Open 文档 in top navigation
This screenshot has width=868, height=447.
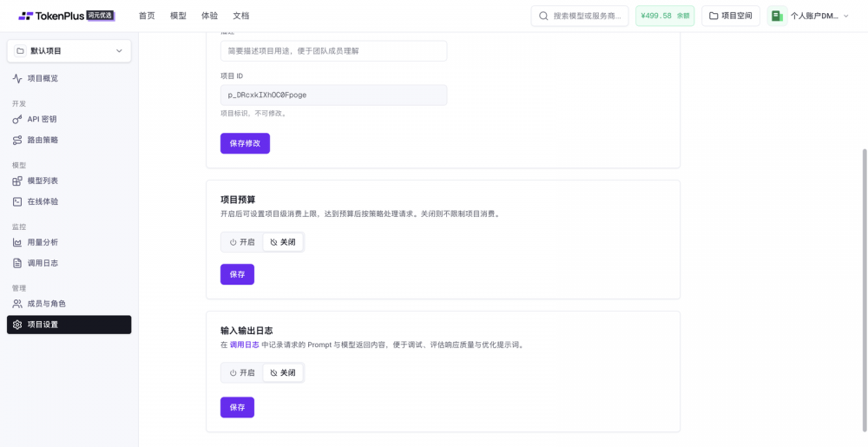[241, 16]
